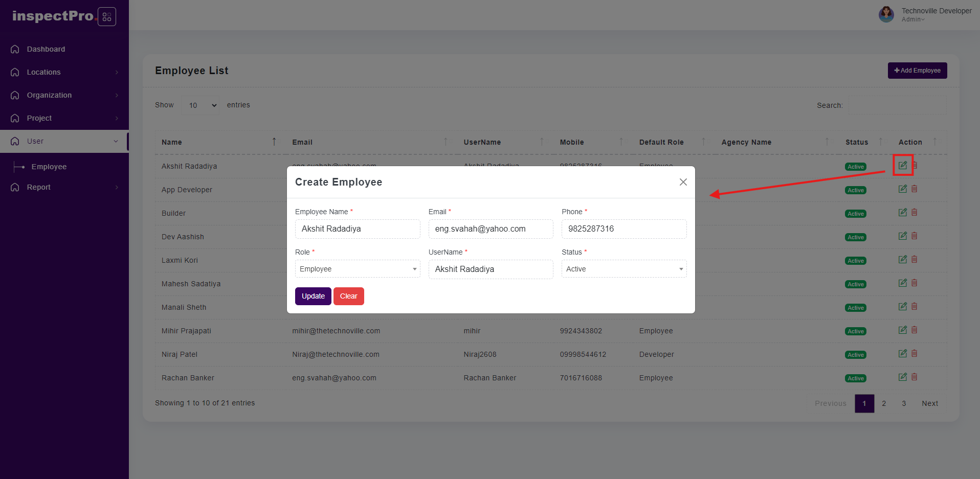Click the Technoville Developer profile avatar

pos(886,14)
